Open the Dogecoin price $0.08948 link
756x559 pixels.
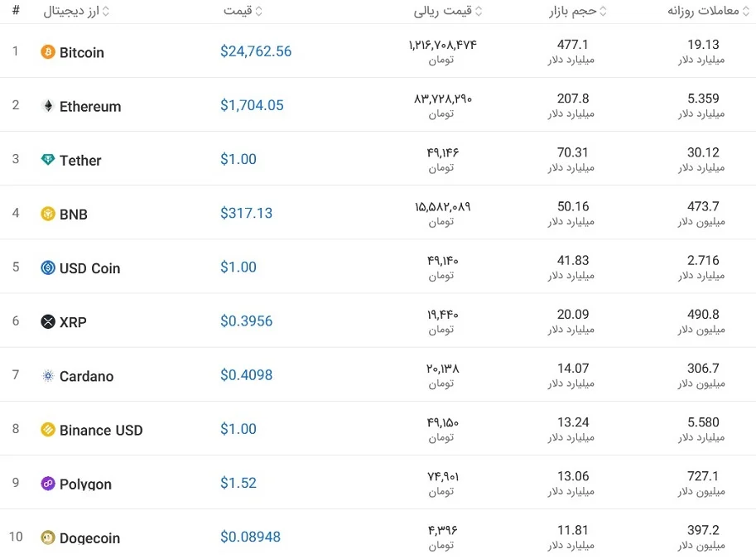pyautogui.click(x=250, y=537)
